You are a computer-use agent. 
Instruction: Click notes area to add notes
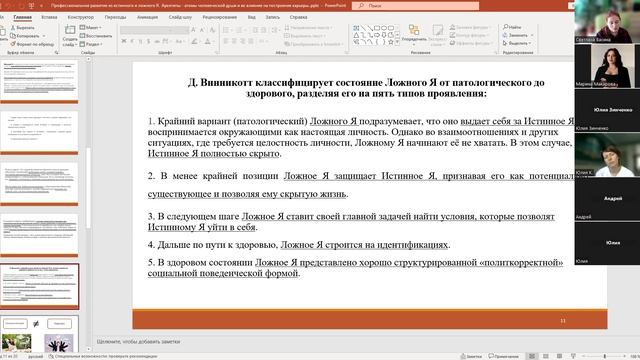138,342
